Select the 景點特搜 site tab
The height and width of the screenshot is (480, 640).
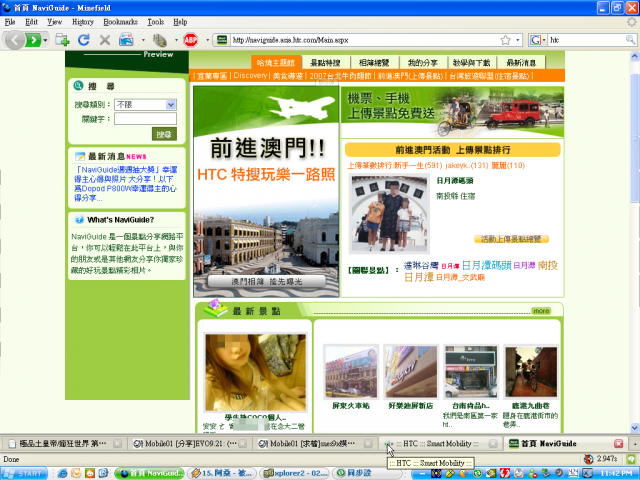pyautogui.click(x=326, y=62)
